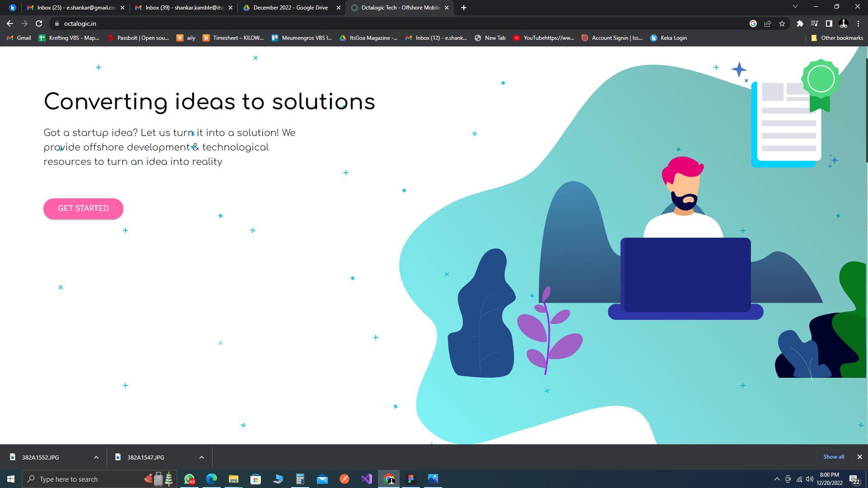Click the share page icon
Viewport: 868px width, 488px height.
(768, 23)
